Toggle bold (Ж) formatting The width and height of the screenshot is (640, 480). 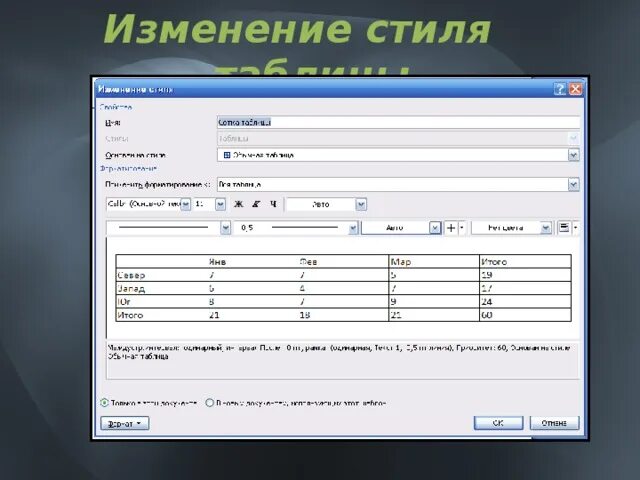point(238,204)
